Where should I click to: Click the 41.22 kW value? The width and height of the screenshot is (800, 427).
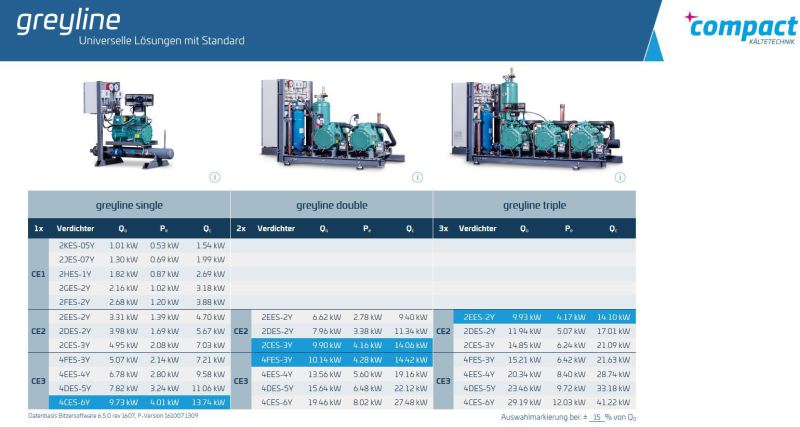pos(613,402)
